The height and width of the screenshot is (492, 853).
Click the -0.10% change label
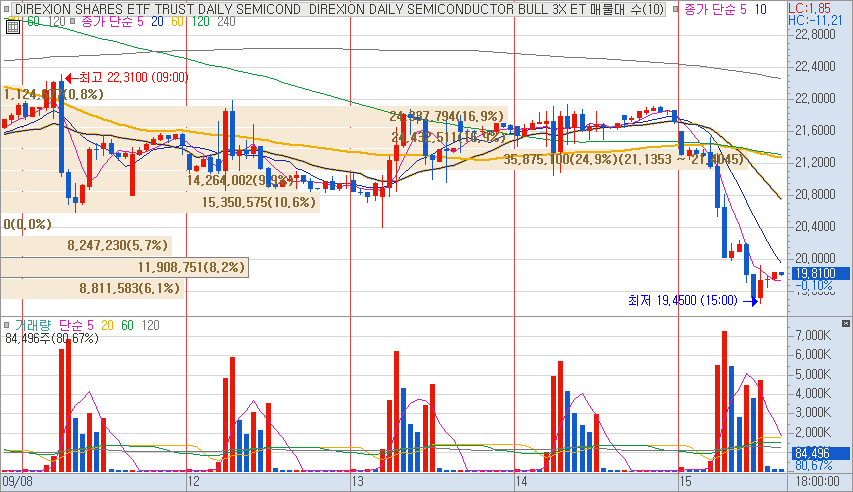[x=814, y=285]
